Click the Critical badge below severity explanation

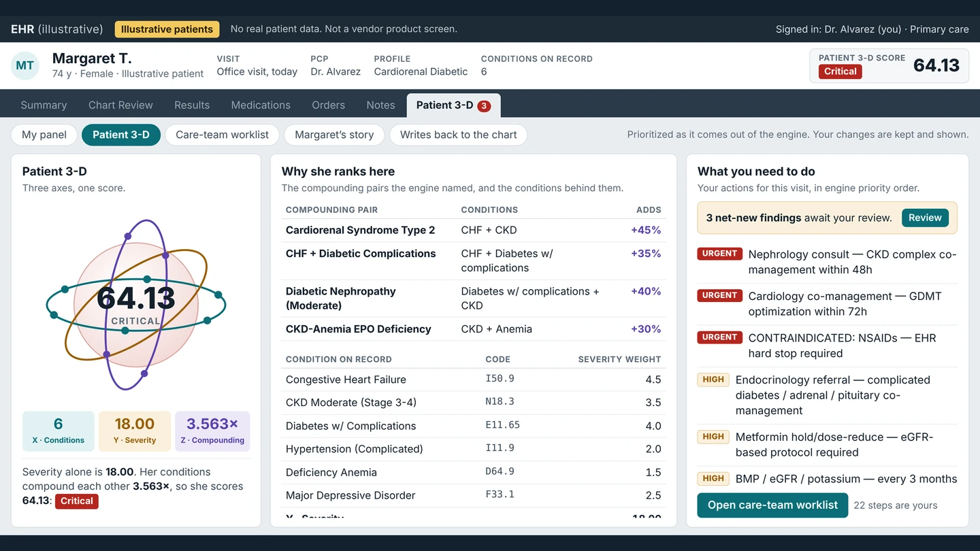click(x=77, y=501)
